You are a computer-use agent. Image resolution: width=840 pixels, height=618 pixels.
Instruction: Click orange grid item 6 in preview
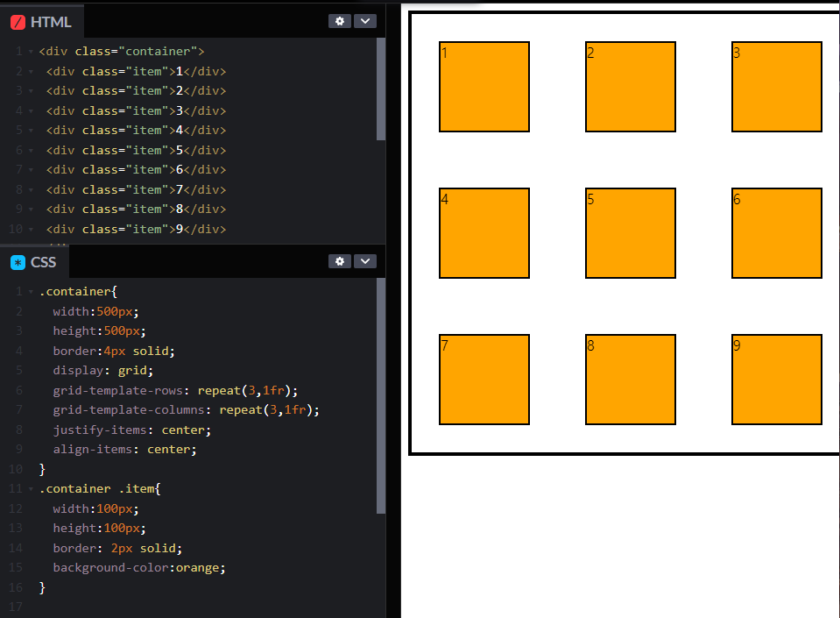[777, 233]
